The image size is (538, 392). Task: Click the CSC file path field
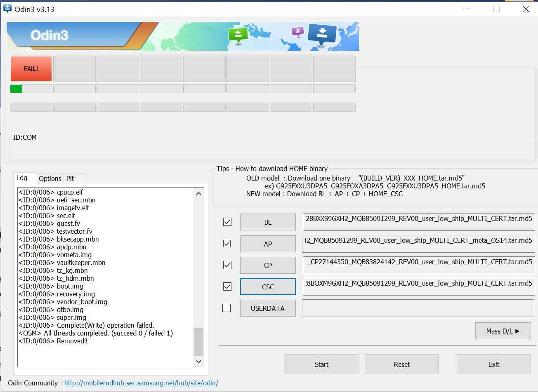[418, 286]
